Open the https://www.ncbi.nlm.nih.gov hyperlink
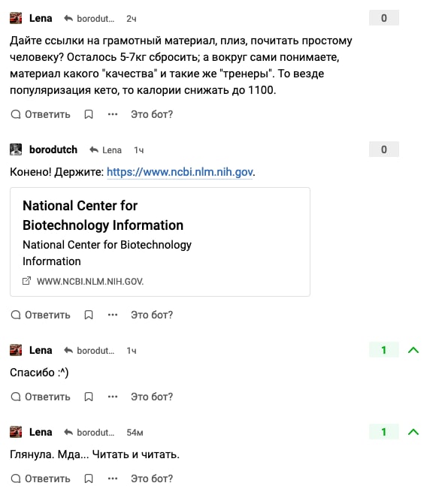This screenshot has height=498, width=448. 180,172
